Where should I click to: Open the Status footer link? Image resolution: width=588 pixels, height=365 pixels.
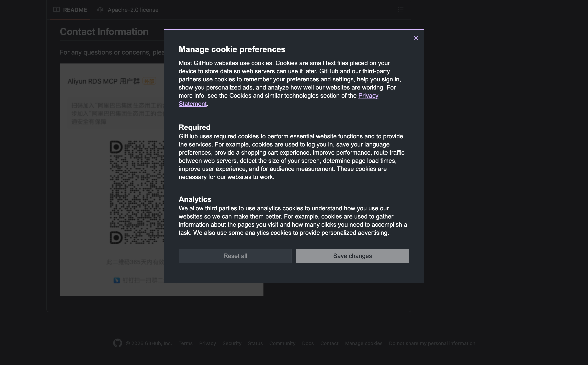255,343
